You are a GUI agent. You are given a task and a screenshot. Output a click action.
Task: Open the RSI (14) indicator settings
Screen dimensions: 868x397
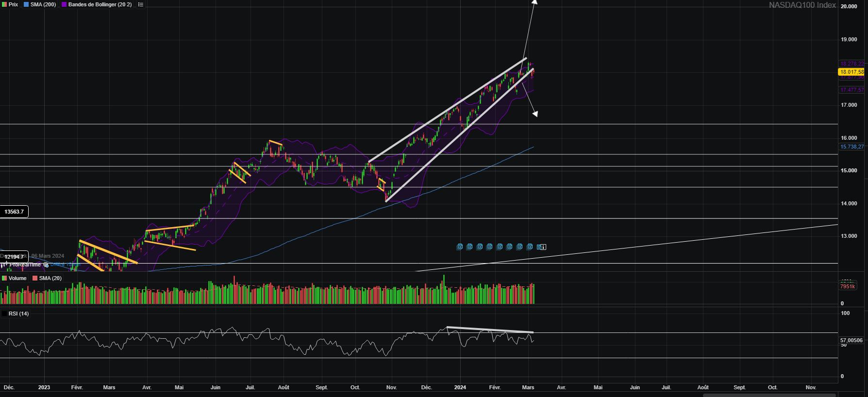coord(18,314)
